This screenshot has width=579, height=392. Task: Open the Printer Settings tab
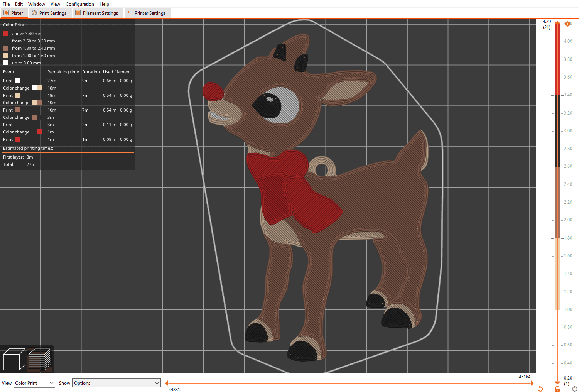(147, 13)
